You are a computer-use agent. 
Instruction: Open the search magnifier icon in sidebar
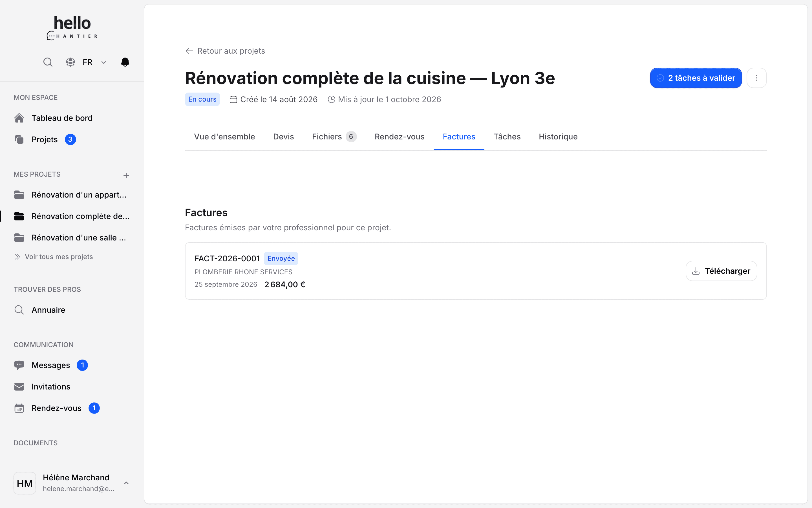(48, 62)
